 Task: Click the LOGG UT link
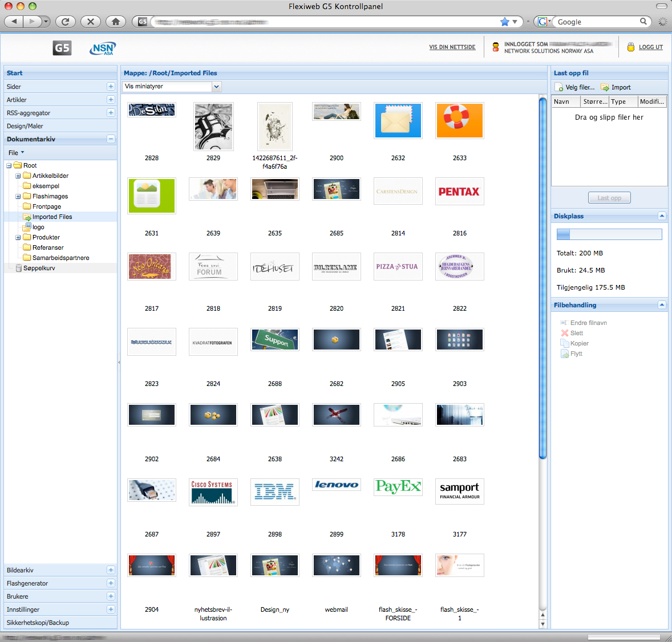pyautogui.click(x=650, y=47)
